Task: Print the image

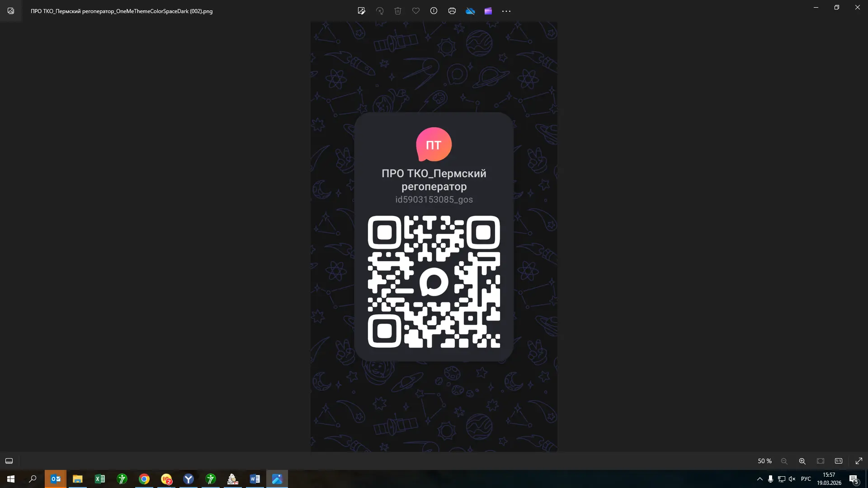Action: [452, 11]
